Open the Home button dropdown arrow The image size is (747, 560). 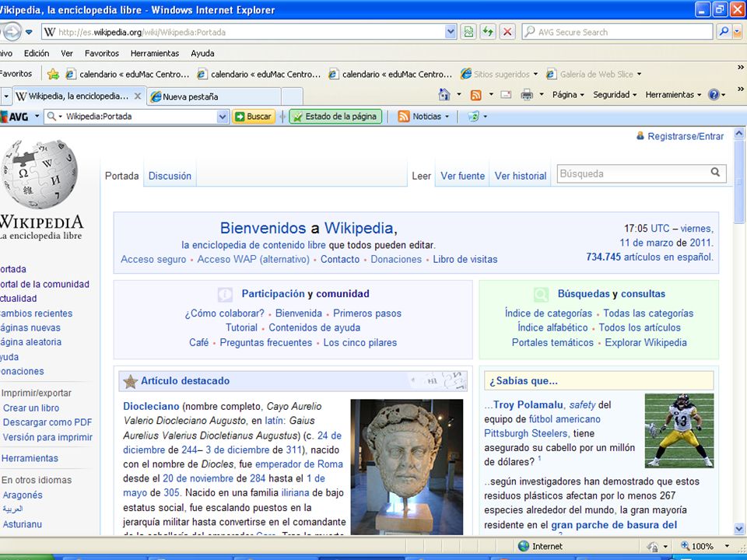click(459, 95)
